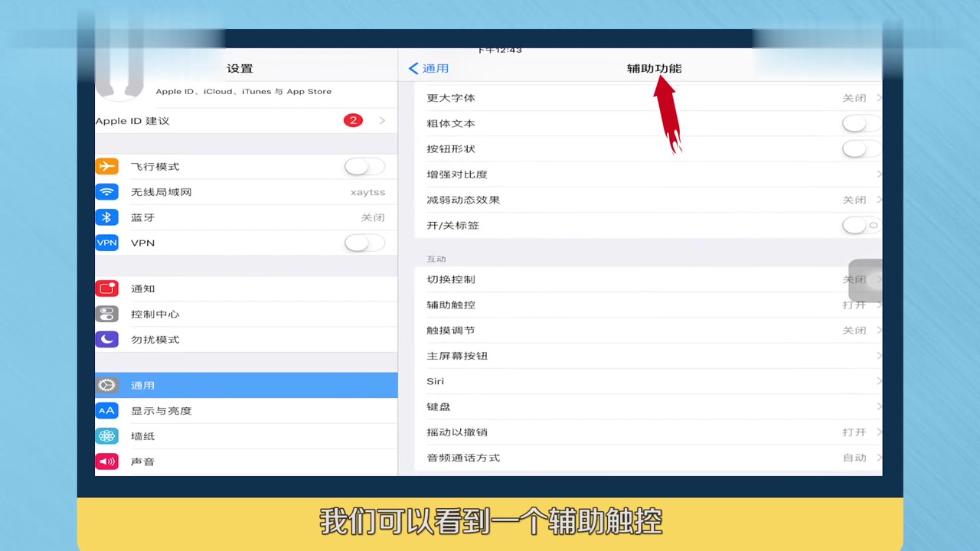Open 音频通话方式 setting
Viewport: 980px width, 551px height.
pos(648,458)
